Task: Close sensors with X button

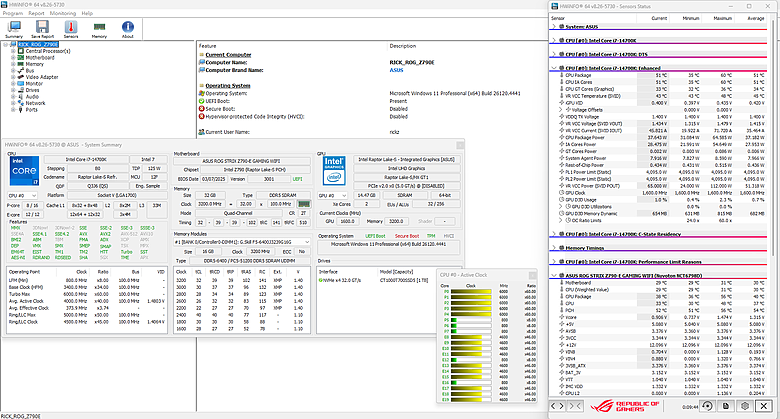Action: [x=764, y=406]
